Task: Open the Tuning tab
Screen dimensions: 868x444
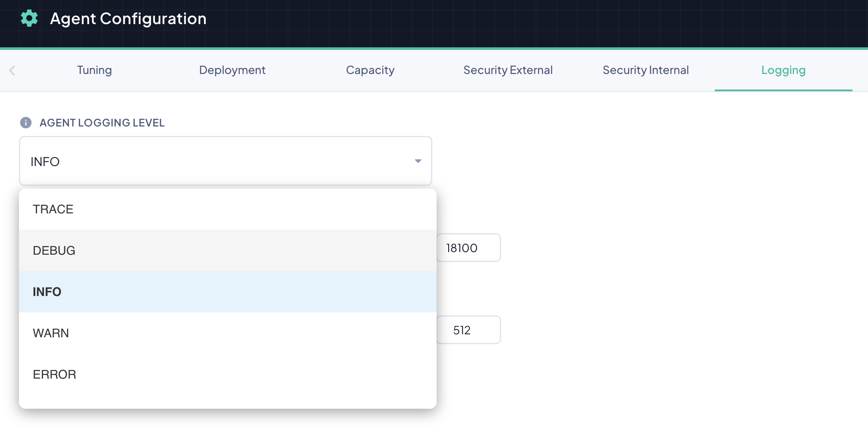Action: [x=94, y=70]
